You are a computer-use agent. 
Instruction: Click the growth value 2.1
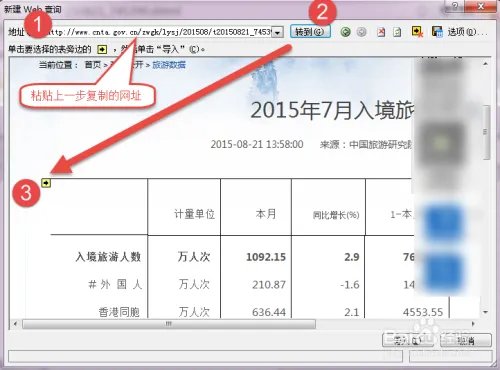(352, 312)
